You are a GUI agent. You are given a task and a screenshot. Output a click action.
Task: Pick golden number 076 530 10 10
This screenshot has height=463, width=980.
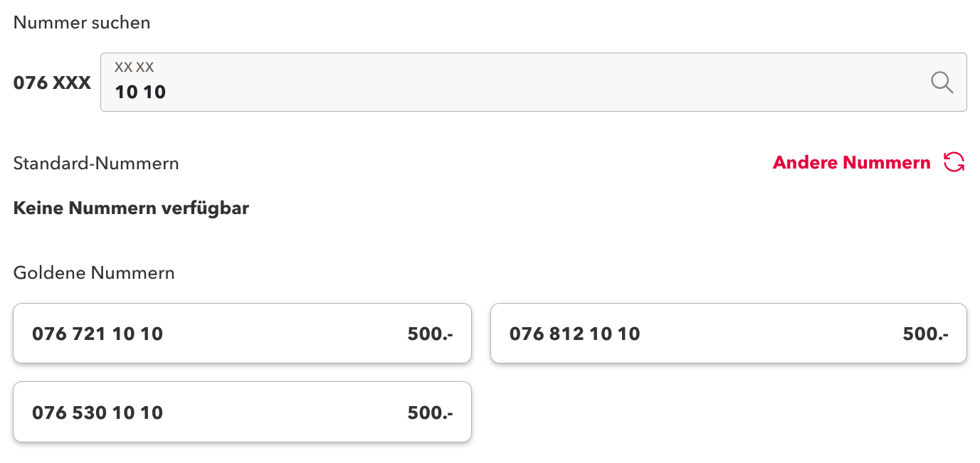click(98, 413)
